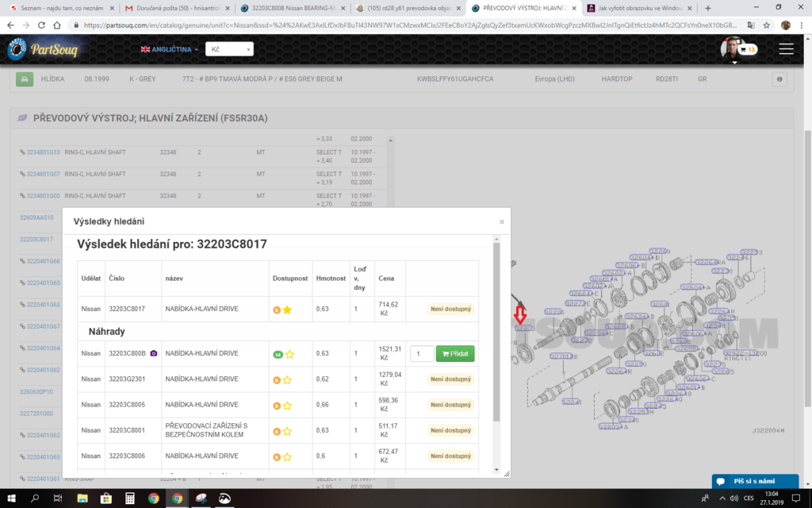Click the browser address bar URL

pyautogui.click(x=409, y=25)
